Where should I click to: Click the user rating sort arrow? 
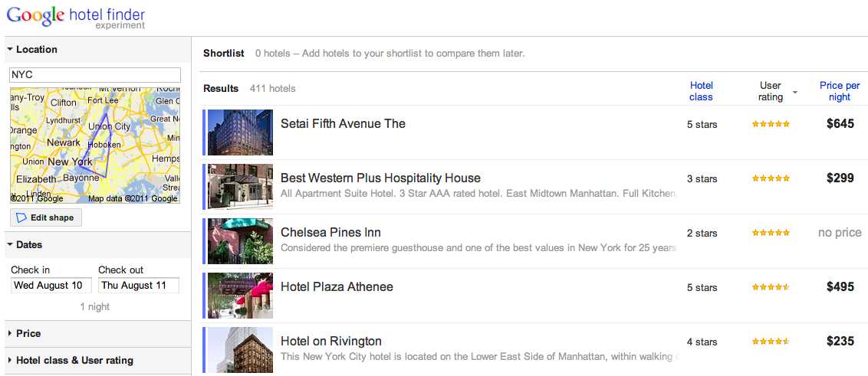tap(795, 93)
